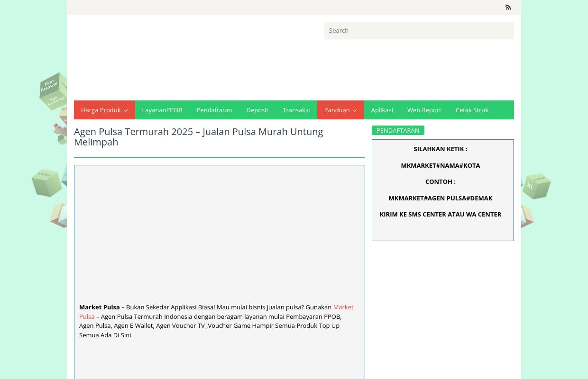
Task: Click the bold Market Pulsa text
Action: pyautogui.click(x=99, y=307)
